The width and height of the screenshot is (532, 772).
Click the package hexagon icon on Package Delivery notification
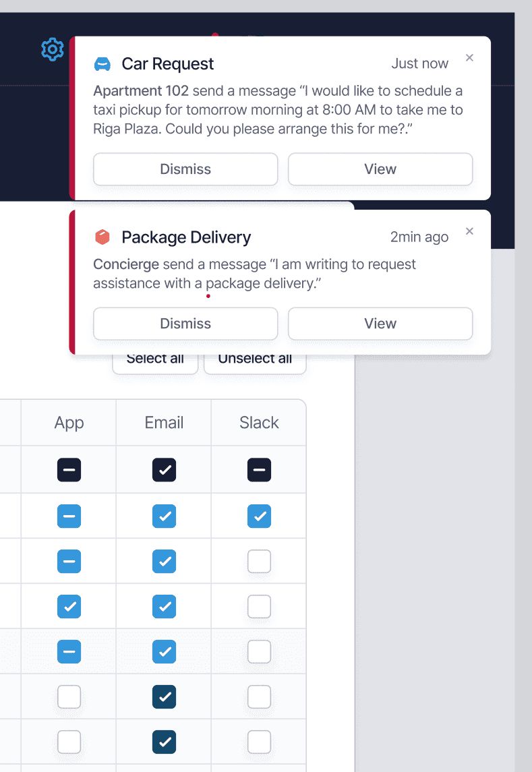(102, 237)
